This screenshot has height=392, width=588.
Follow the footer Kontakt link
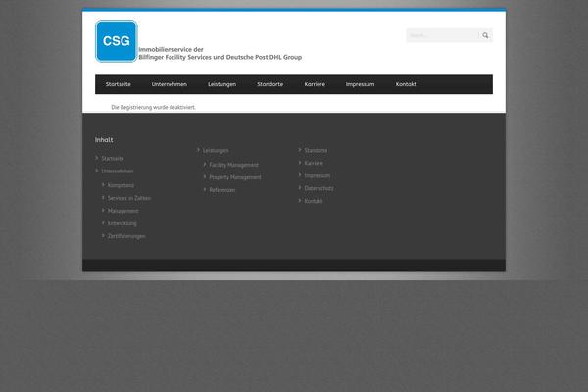coord(314,201)
